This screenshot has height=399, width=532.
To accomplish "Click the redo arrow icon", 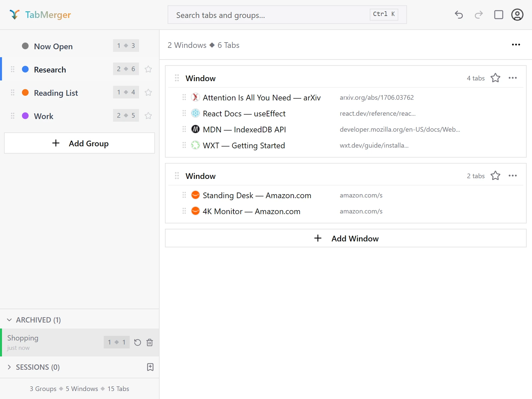I will [x=479, y=15].
